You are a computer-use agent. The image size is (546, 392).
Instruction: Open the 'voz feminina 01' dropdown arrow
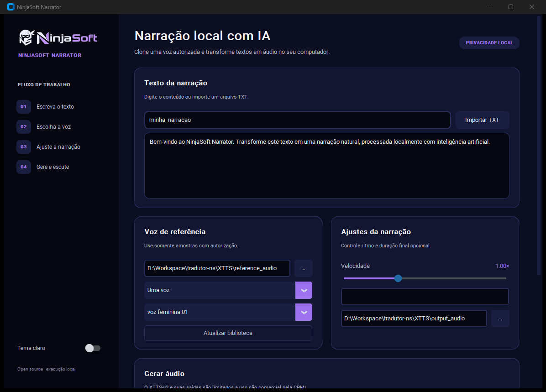click(304, 312)
